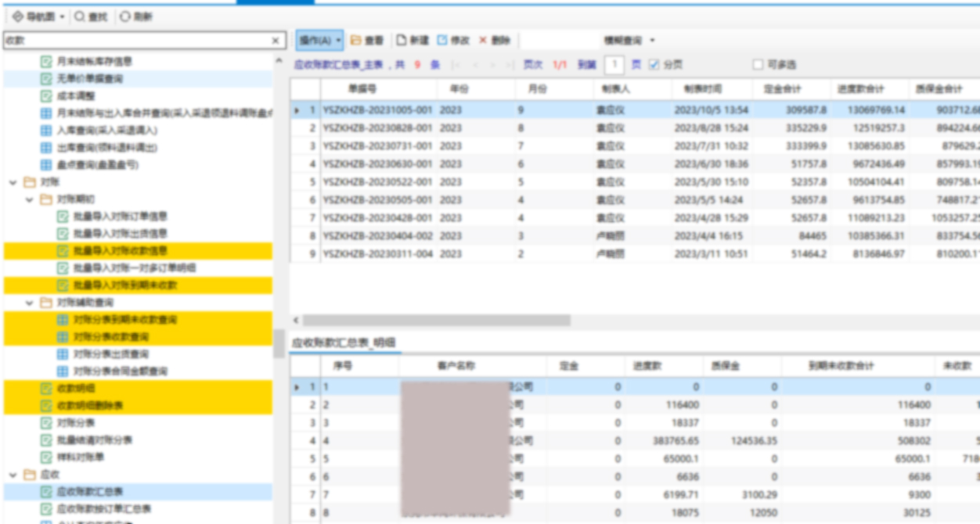Image resolution: width=980 pixels, height=524 pixels.
Task: Click the 刷新 (refresh) icon
Action: tap(124, 16)
